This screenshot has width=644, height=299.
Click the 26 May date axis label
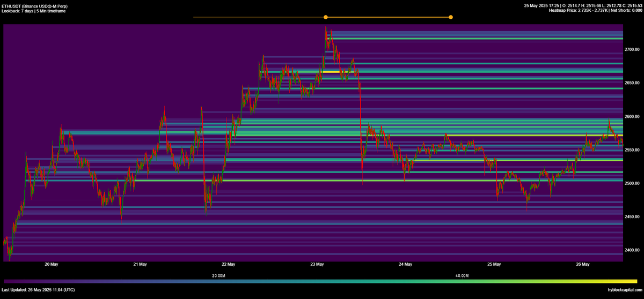point(583,264)
